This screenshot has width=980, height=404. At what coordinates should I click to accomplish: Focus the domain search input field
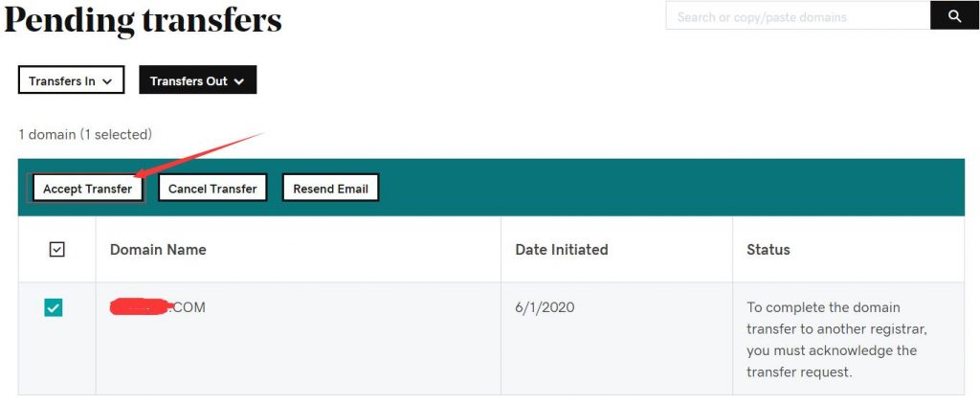pyautogui.click(x=798, y=15)
